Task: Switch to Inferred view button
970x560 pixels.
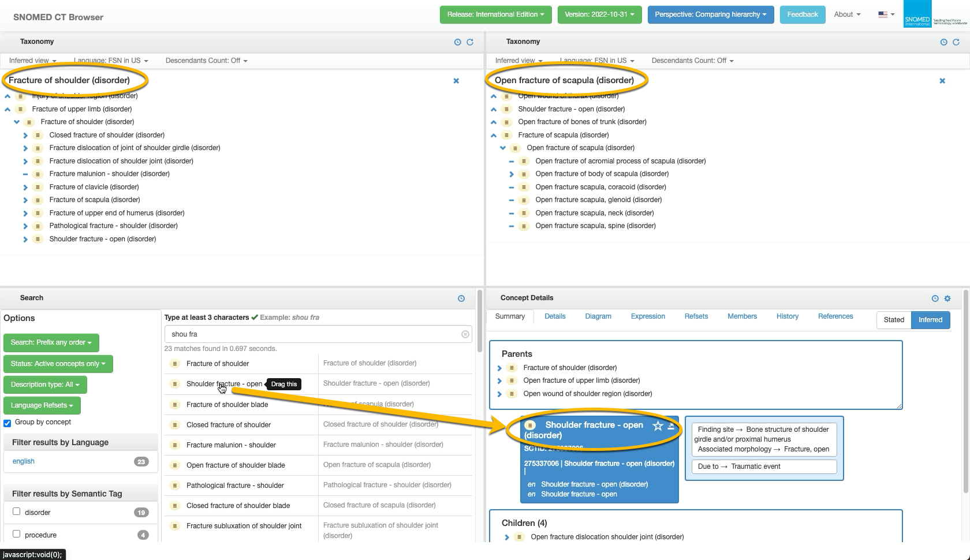Action: click(930, 320)
